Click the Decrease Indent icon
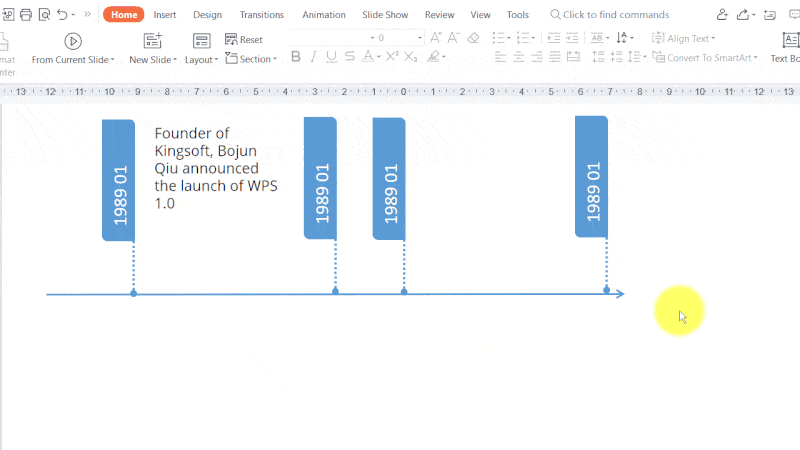This screenshot has height=450, width=800. point(554,38)
